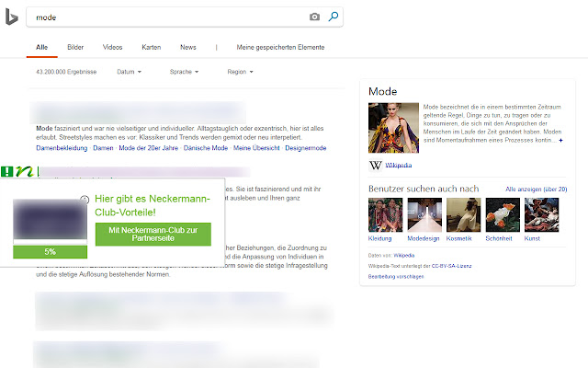This screenshot has height=368, width=588.
Task: Open the Schönheit related search thumbnail
Action: pos(503,214)
